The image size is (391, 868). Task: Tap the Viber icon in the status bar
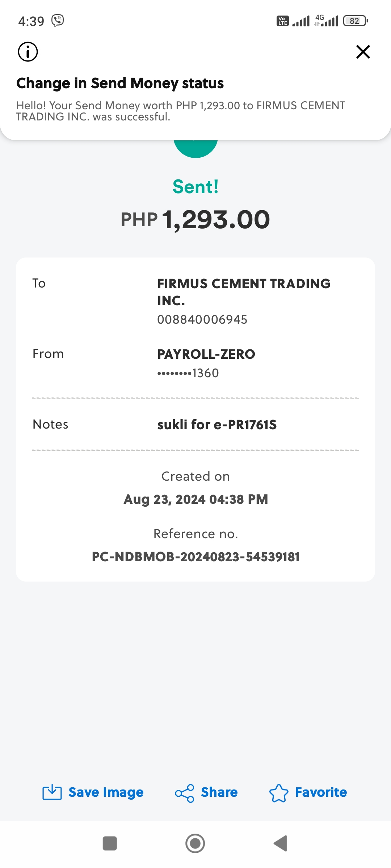(x=58, y=21)
